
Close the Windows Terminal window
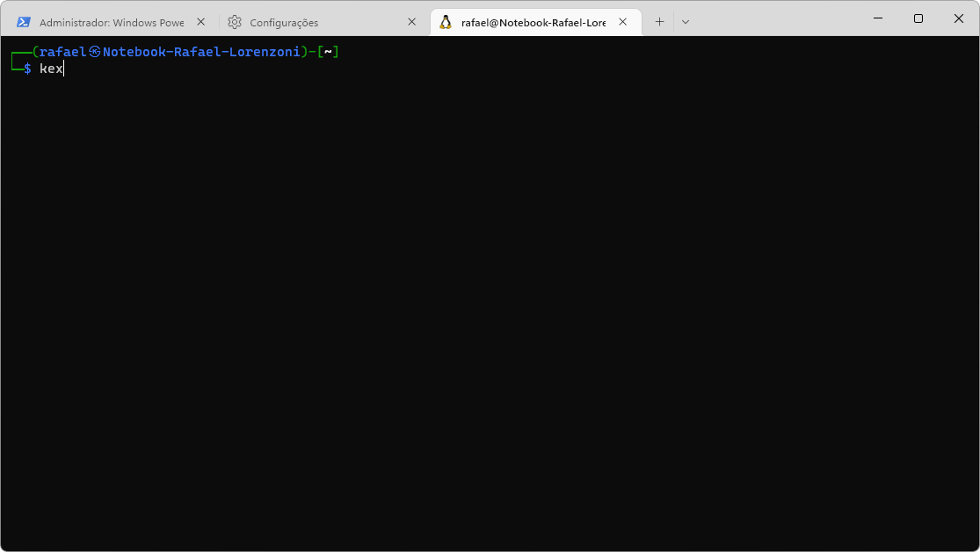[x=959, y=18]
